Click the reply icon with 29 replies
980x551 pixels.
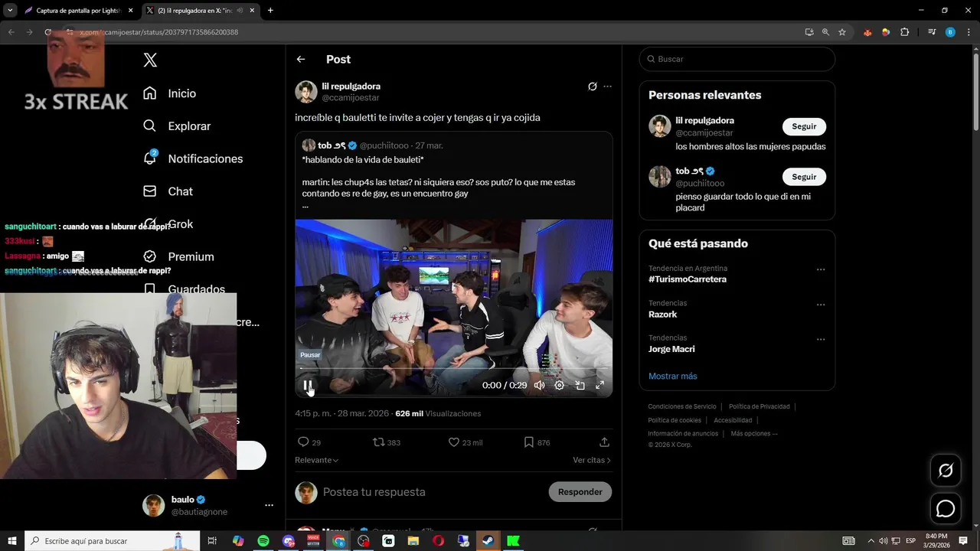(x=309, y=442)
